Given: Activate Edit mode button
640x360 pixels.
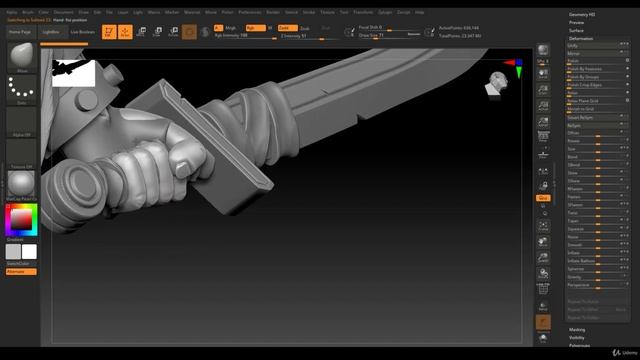Looking at the screenshot, I should [x=109, y=32].
